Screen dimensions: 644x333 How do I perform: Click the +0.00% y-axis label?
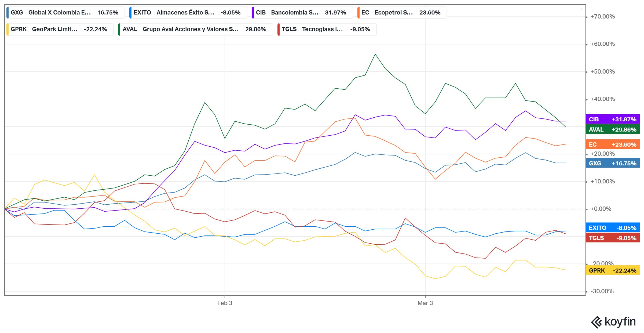point(601,209)
